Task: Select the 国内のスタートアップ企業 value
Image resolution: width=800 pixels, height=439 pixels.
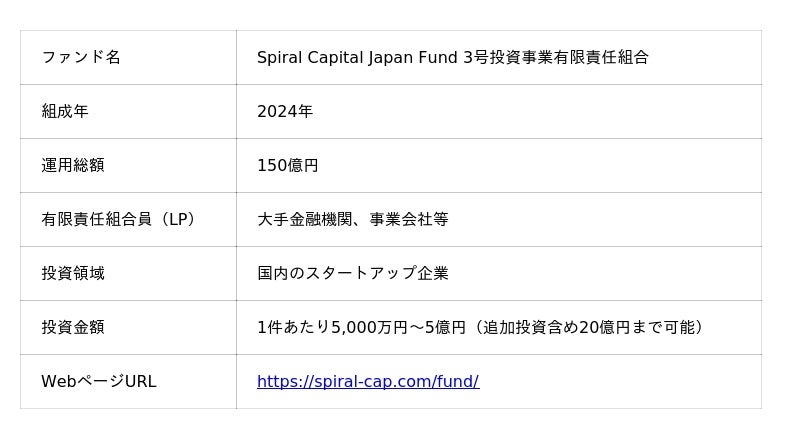Action: (x=353, y=273)
